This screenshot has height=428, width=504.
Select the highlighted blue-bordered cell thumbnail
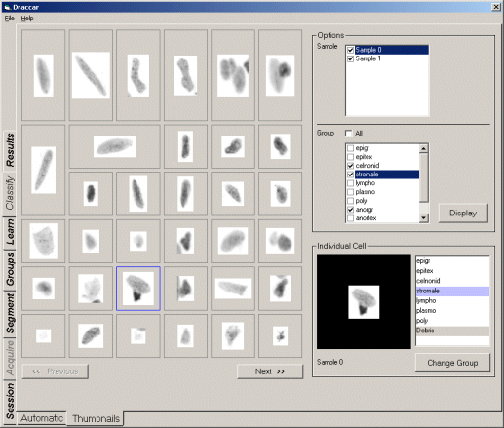tap(138, 289)
